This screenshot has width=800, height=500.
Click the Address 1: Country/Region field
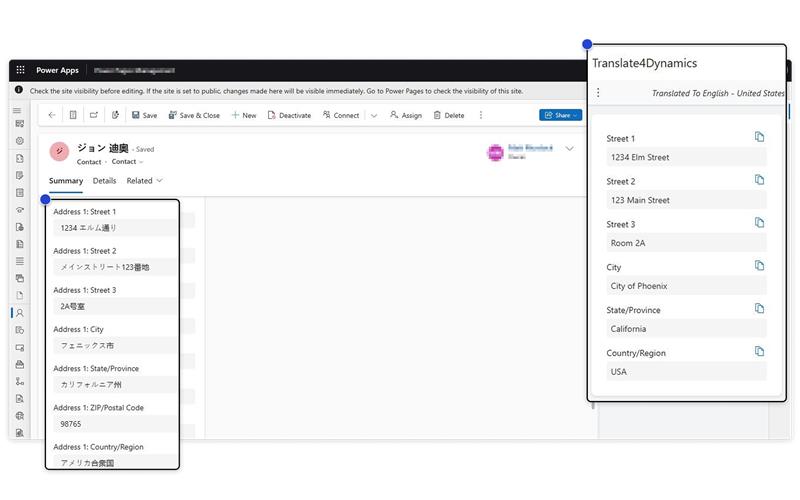(x=115, y=462)
